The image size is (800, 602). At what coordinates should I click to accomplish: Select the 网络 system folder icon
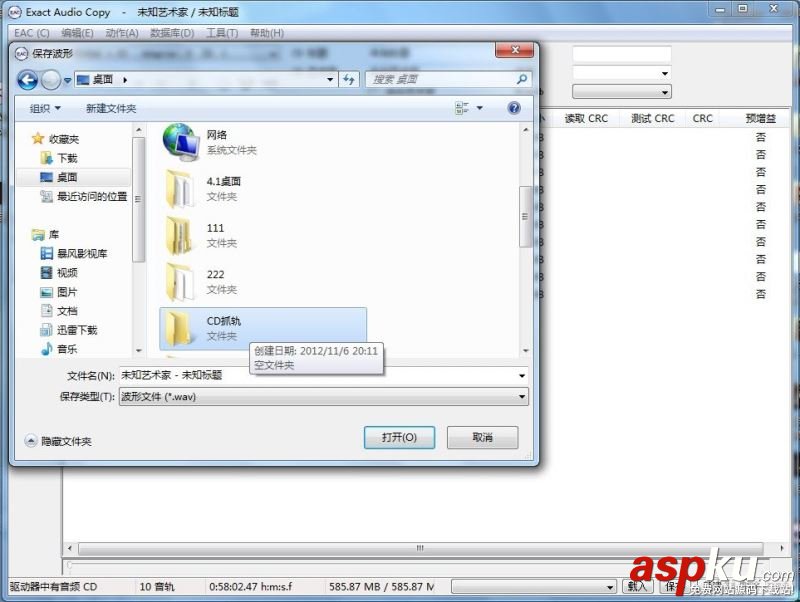click(x=181, y=142)
